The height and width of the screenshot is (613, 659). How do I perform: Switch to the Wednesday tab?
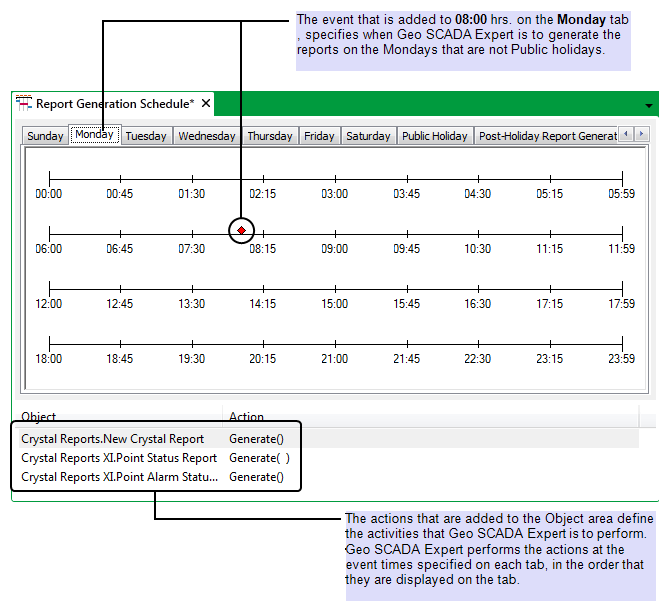pos(207,136)
